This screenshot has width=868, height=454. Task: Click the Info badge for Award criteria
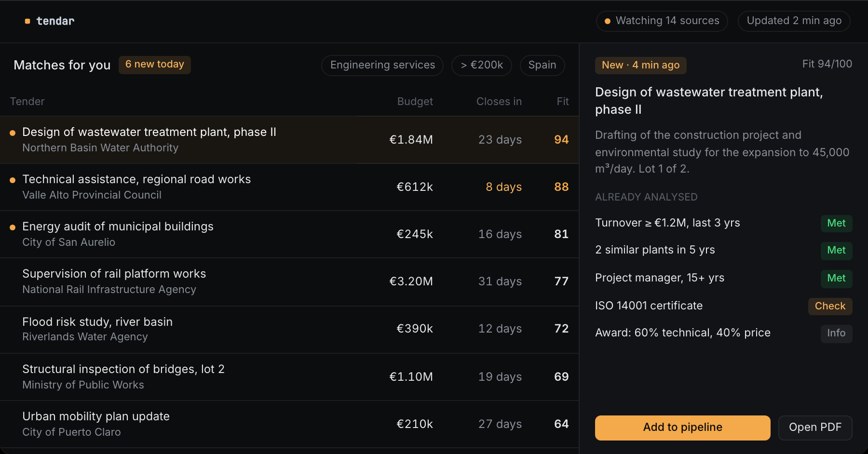point(836,333)
